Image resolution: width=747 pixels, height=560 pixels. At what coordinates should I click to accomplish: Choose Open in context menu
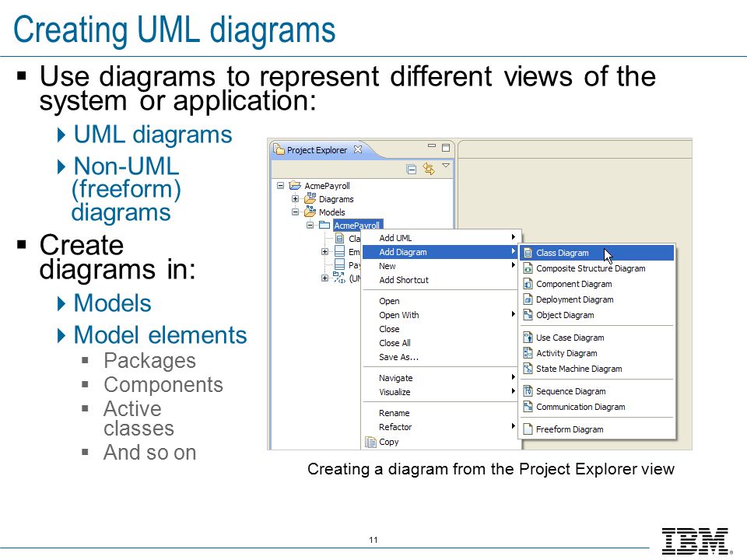click(x=440, y=301)
